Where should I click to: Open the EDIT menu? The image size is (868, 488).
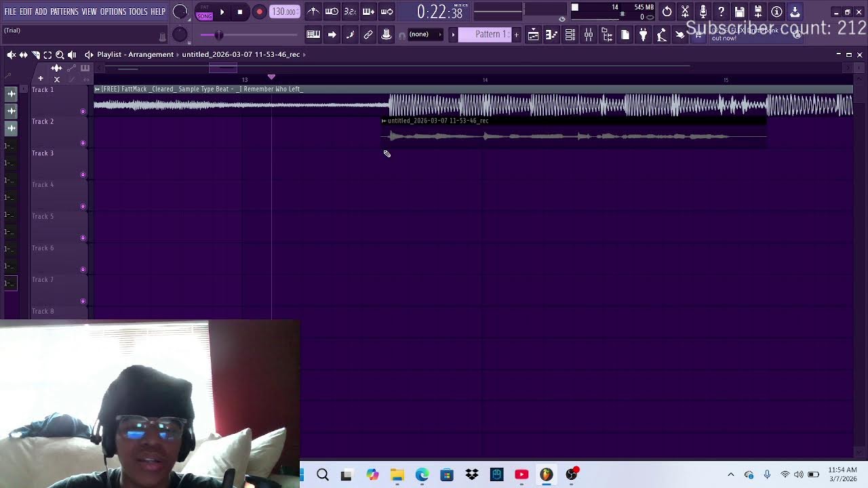pyautogui.click(x=26, y=12)
